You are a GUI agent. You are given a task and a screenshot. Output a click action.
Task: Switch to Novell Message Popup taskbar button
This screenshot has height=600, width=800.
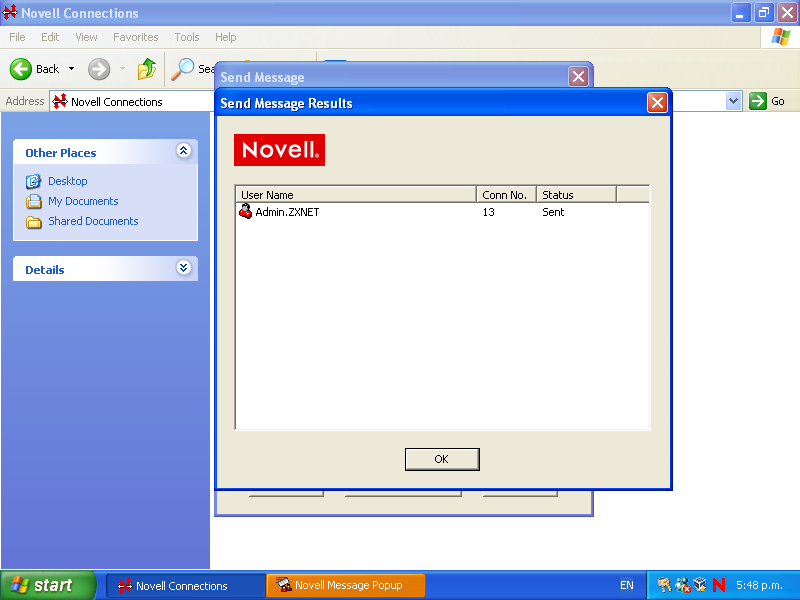tap(346, 585)
